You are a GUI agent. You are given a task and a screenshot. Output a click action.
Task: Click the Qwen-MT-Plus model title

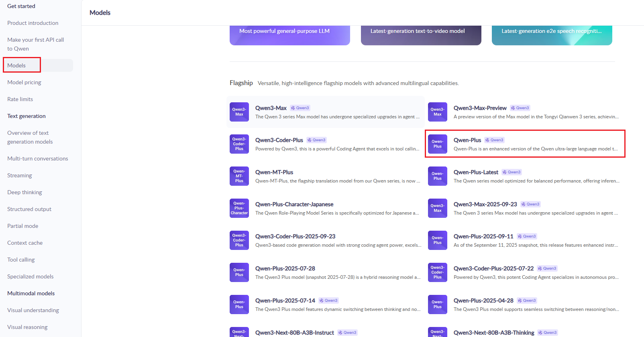[x=274, y=172]
